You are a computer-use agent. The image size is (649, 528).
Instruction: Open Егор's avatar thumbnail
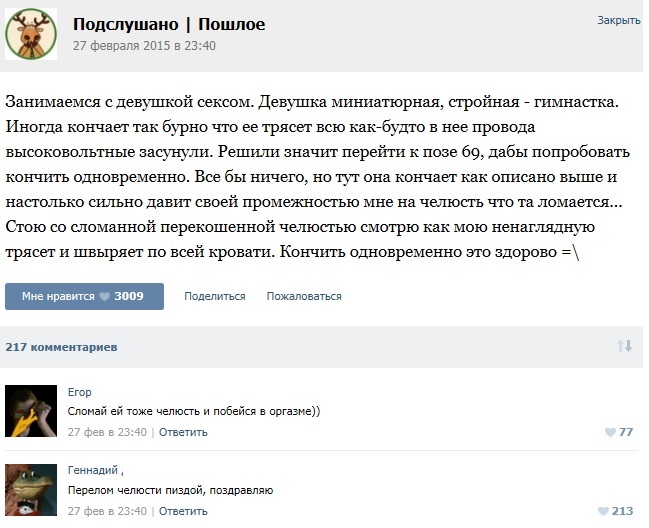31,411
